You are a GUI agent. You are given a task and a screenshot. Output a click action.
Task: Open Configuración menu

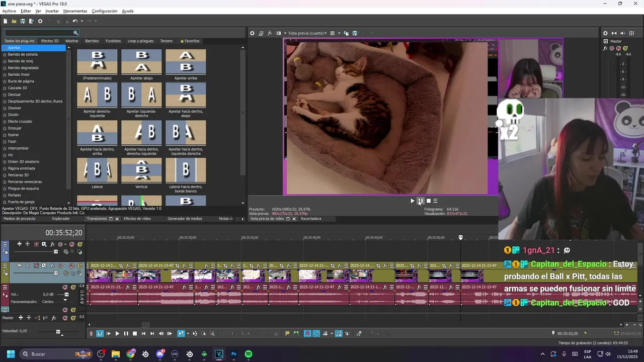105,11
